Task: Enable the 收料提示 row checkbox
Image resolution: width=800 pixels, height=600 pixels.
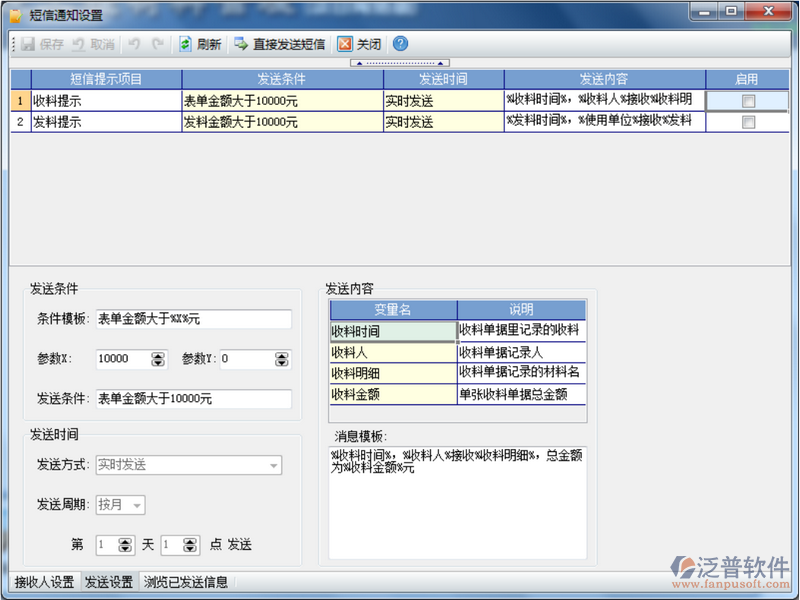Action: click(x=748, y=101)
